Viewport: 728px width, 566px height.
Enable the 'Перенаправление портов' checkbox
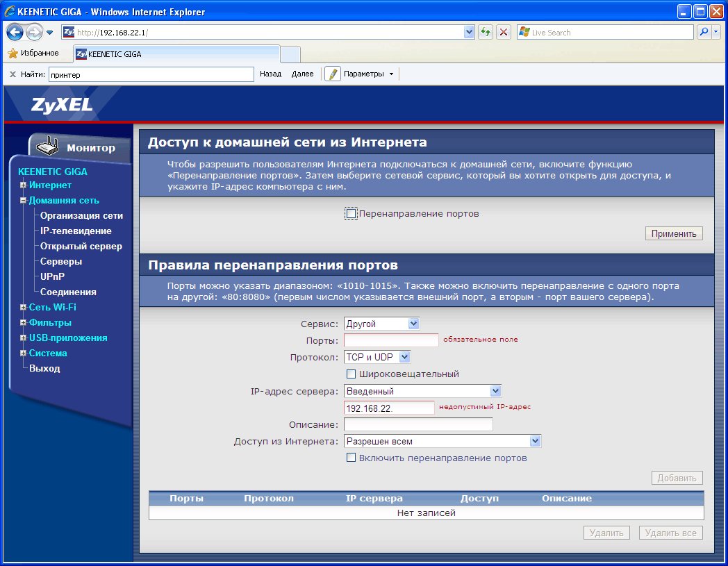[351, 214]
